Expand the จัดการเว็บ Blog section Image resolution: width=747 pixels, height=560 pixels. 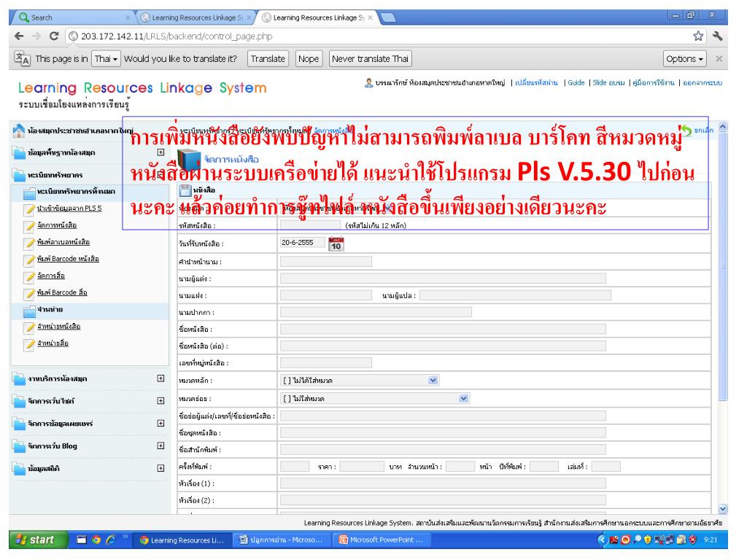pos(160,446)
